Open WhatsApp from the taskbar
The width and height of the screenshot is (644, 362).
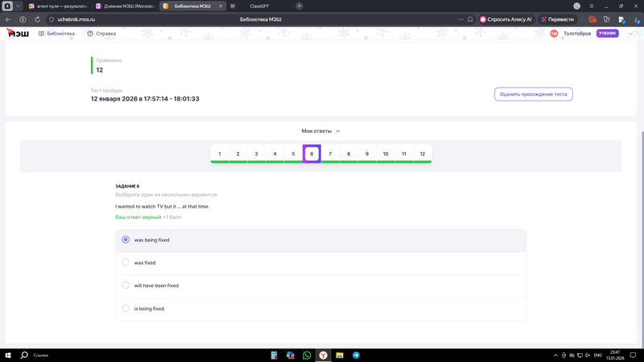click(307, 355)
